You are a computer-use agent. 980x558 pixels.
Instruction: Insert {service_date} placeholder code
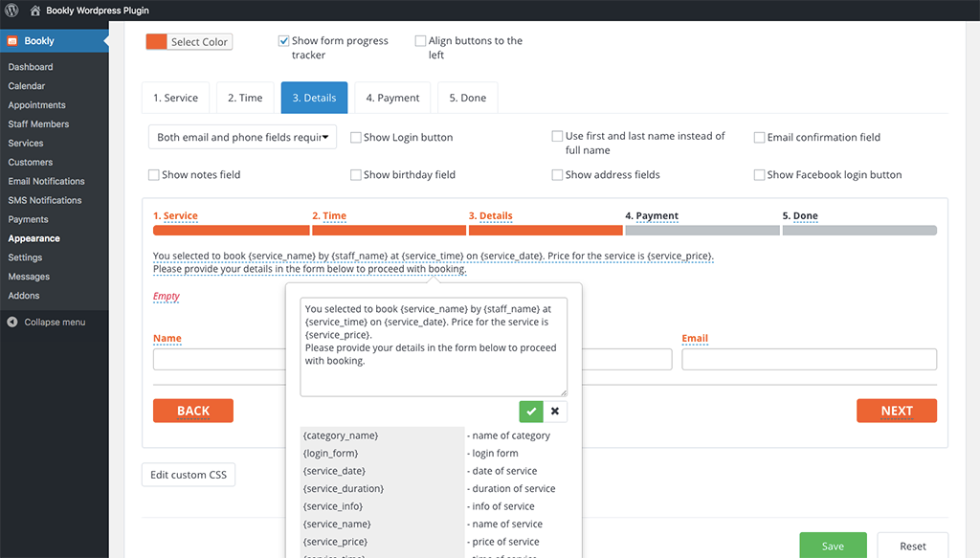pos(334,471)
